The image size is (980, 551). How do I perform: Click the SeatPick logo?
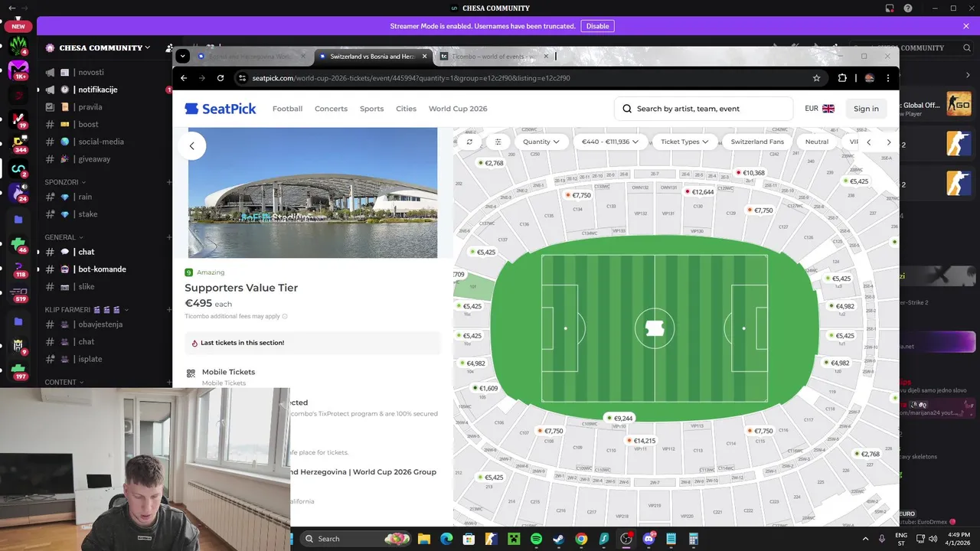click(220, 109)
